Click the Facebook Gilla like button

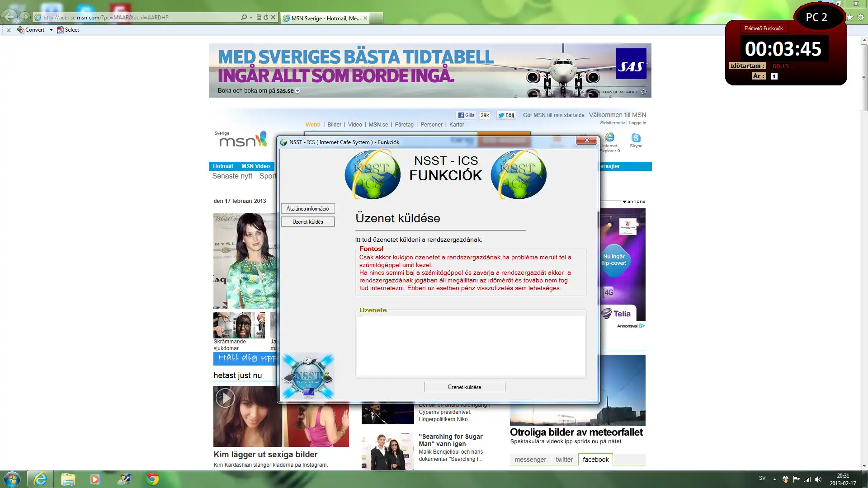[x=466, y=115]
